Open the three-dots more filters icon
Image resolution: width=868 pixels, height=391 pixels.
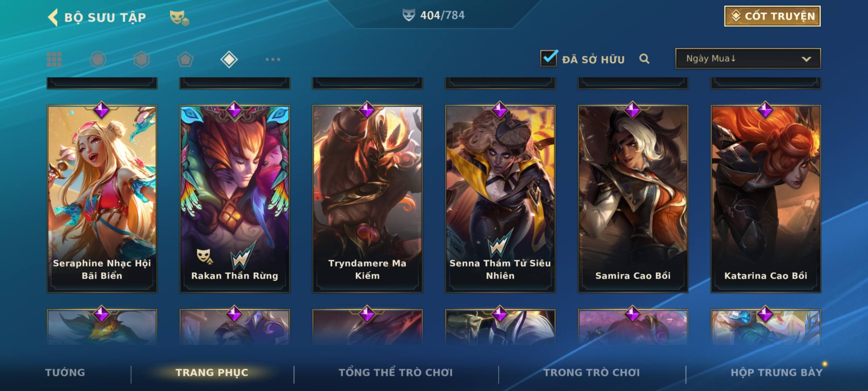tap(273, 59)
